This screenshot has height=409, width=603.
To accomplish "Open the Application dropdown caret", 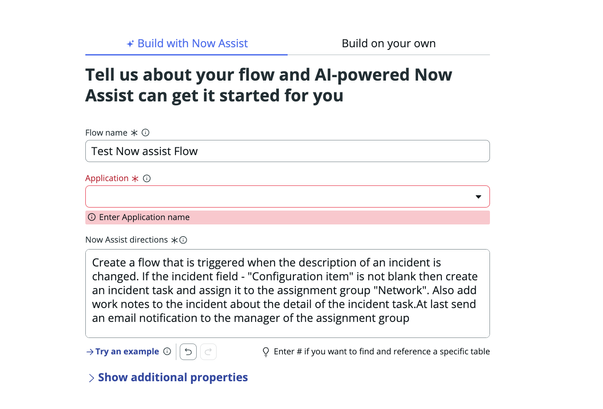I will tap(478, 197).
